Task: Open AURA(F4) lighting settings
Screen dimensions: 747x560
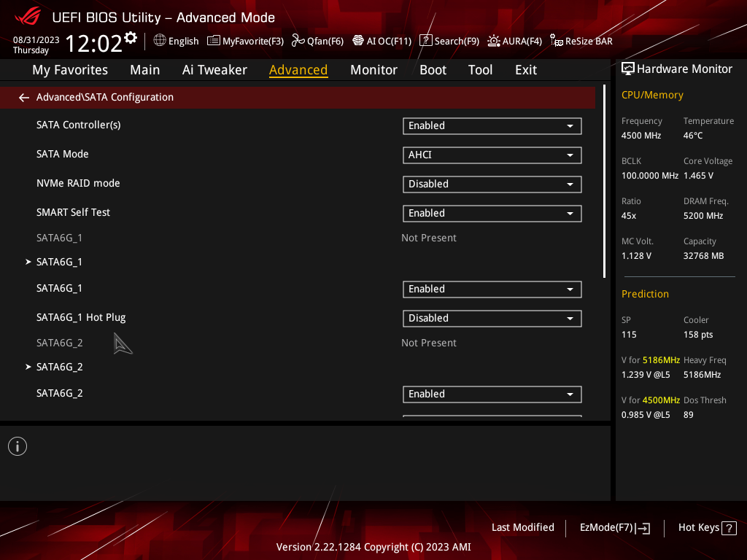Action: pos(514,41)
